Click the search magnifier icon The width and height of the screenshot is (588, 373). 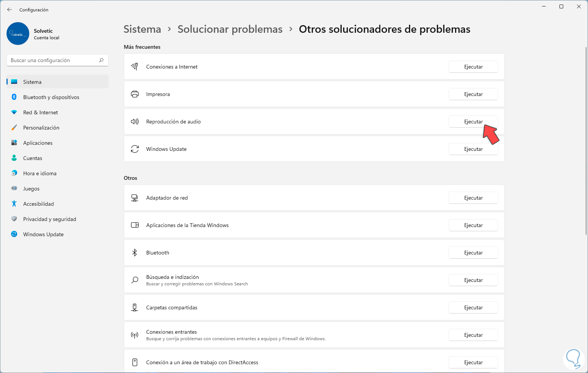[x=101, y=60]
